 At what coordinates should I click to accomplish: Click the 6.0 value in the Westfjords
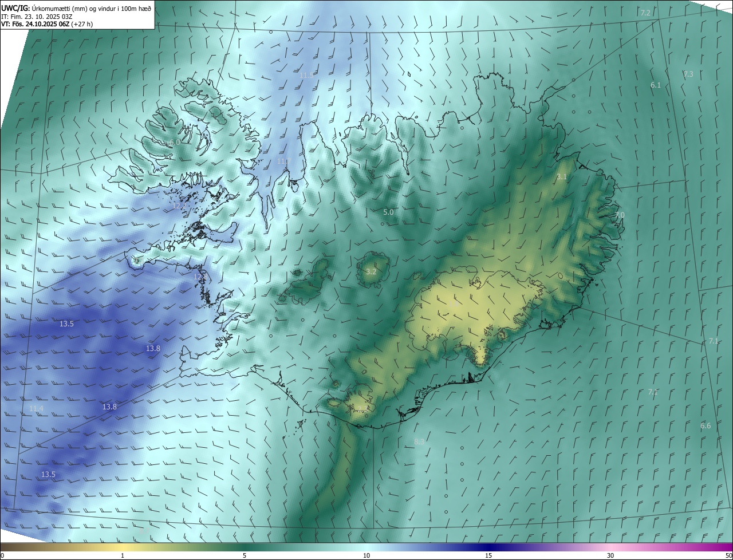[x=175, y=142]
